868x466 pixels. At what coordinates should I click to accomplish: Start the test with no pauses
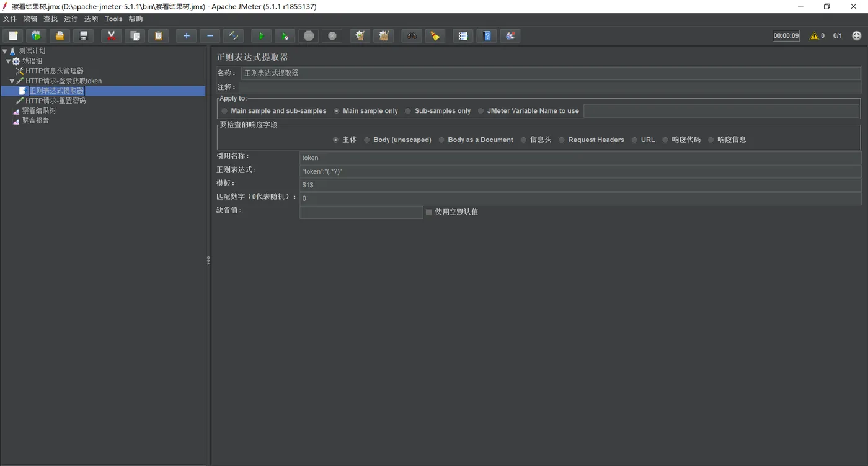point(285,36)
